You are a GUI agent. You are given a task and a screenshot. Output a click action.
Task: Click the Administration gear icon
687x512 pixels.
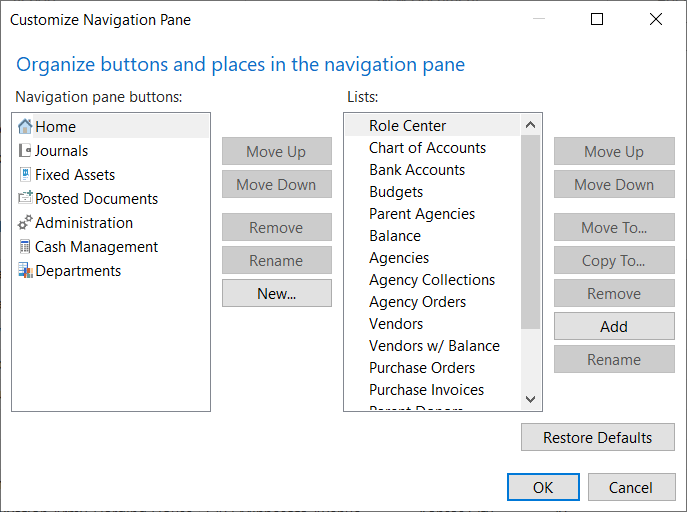tap(26, 223)
